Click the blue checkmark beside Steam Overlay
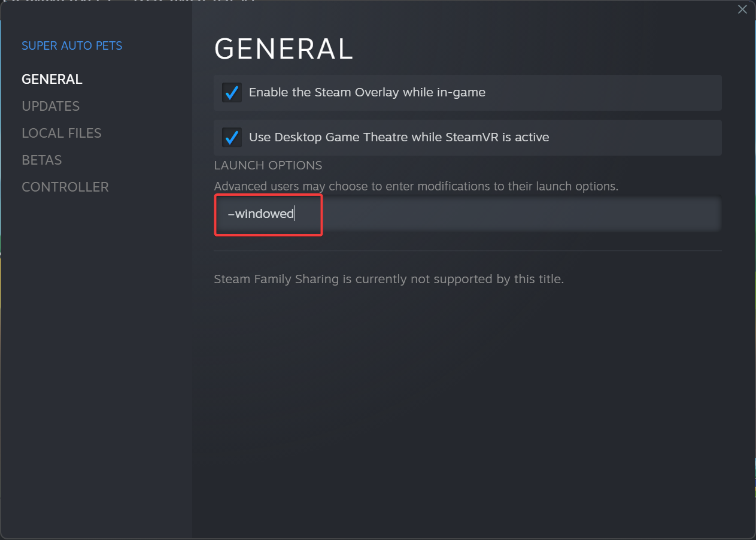Image resolution: width=756 pixels, height=540 pixels. click(x=232, y=93)
